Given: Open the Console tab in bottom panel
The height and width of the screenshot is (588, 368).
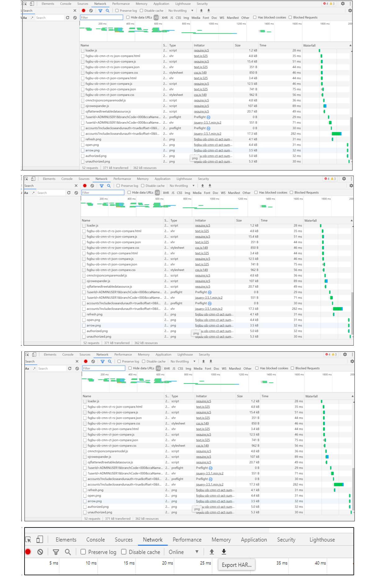Looking at the screenshot, I should pos(95,540).
